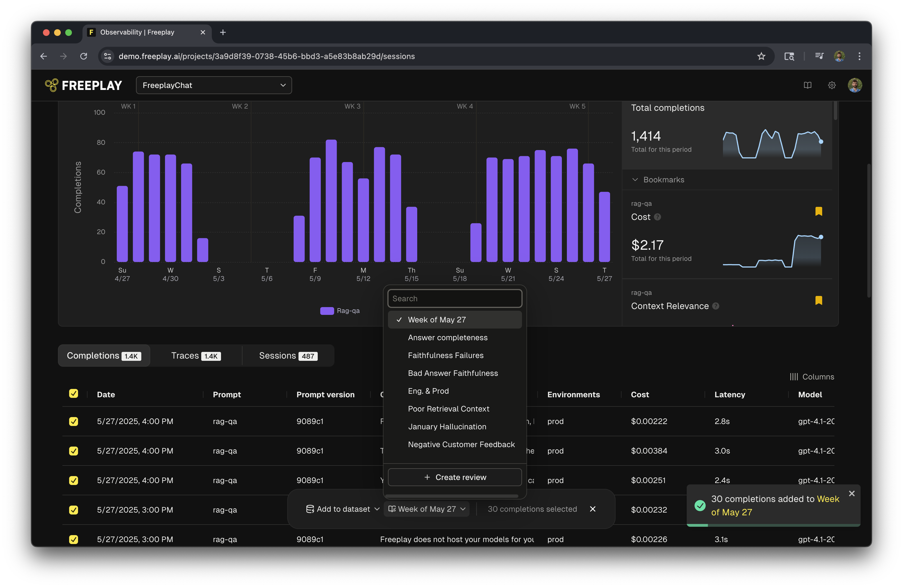Viewport: 903px width, 588px height.
Task: Dismiss the completions added toast
Action: point(852,493)
